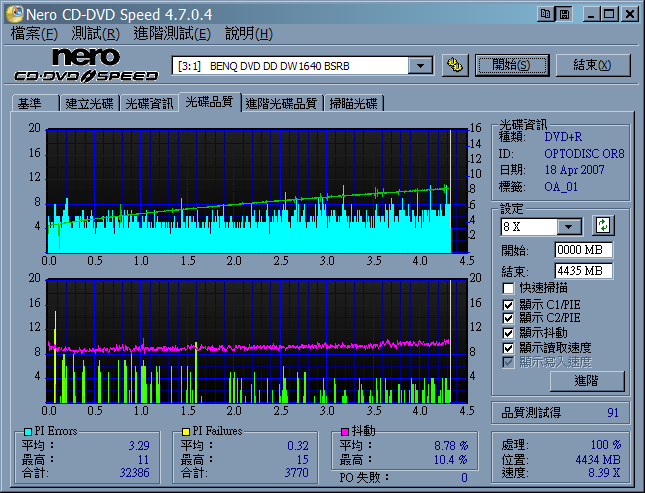Select the 光碟品質 tab
This screenshot has width=645, height=493.
tap(209, 102)
